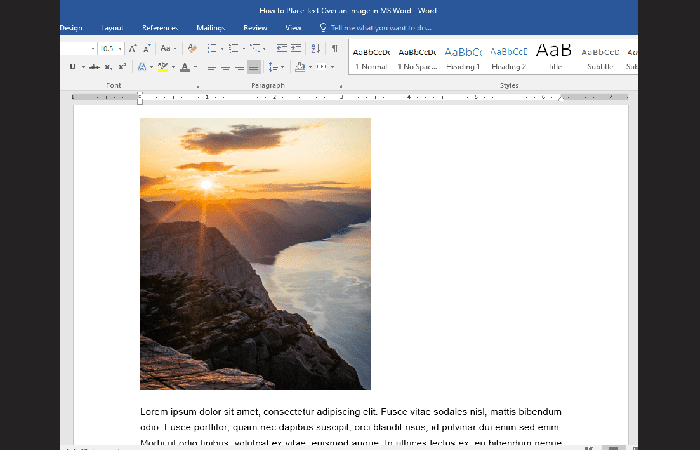Shrink font size with Shrink Font icon
The image size is (700, 450).
pos(147,48)
